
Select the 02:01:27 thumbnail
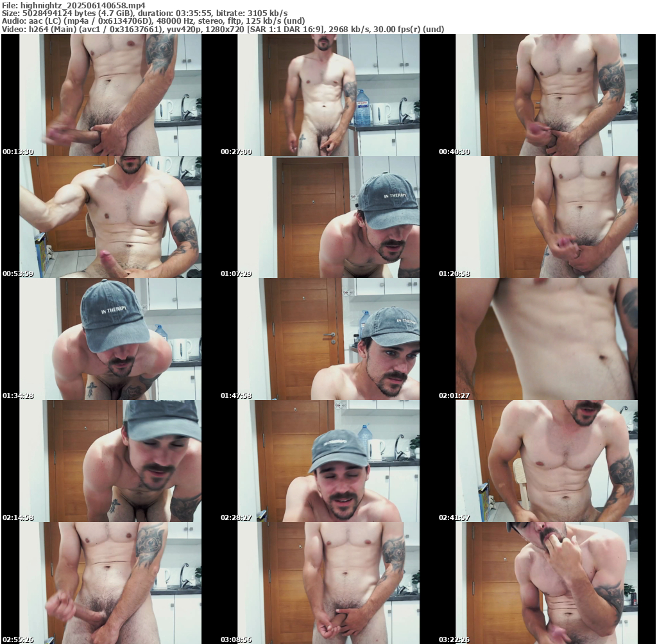pyautogui.click(x=547, y=339)
